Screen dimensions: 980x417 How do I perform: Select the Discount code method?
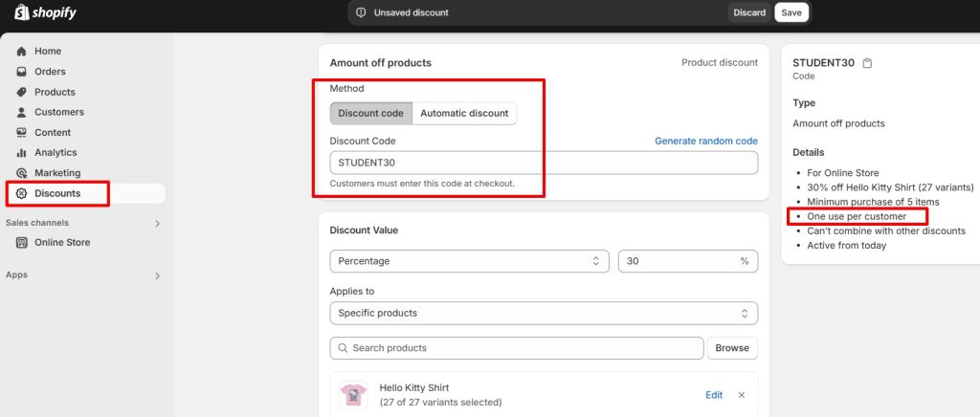[x=371, y=113]
